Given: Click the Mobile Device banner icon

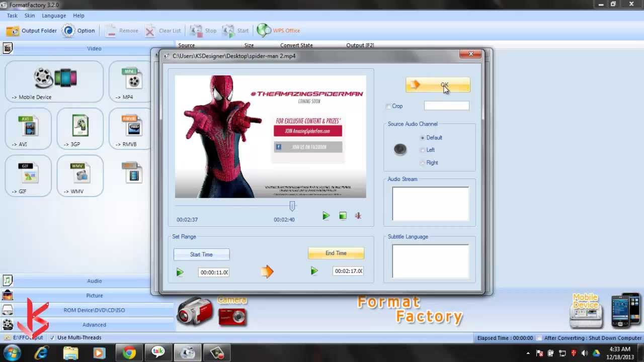Looking at the screenshot, I should click(586, 311).
